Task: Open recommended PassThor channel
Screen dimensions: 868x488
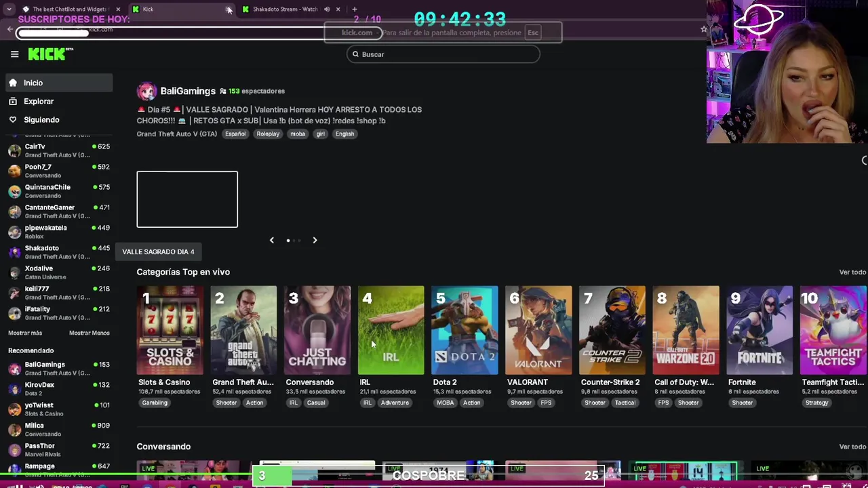Action: (x=59, y=450)
